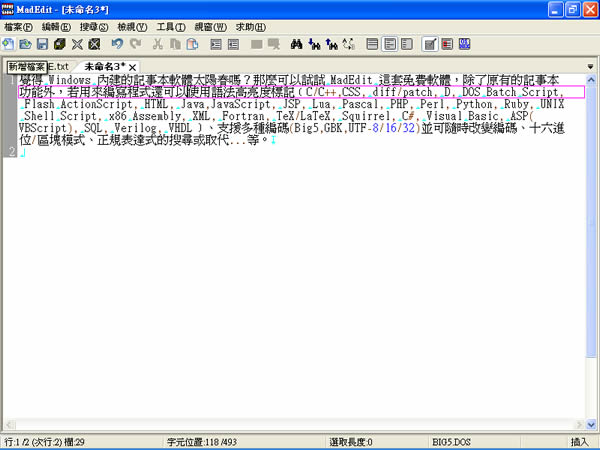The height and width of the screenshot is (450, 600).
Task: Click Find Previous up-arrow binoculars icon
Action: coord(331,44)
